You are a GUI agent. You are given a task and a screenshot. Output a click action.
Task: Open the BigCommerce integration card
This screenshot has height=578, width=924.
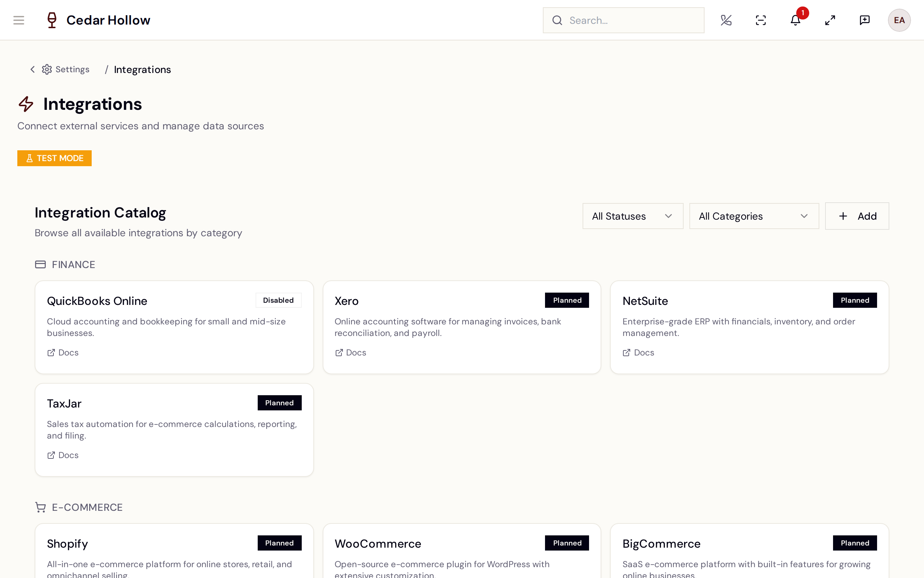pos(750,551)
